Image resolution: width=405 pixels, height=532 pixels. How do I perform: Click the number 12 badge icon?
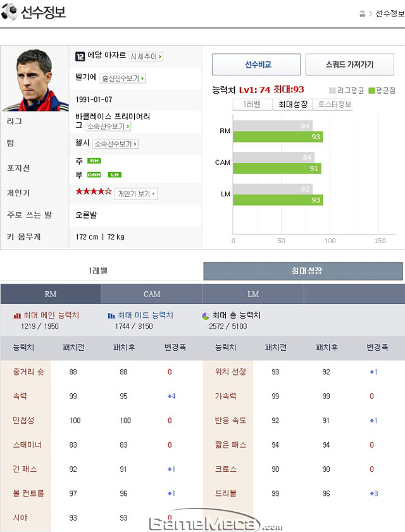[x=80, y=56]
